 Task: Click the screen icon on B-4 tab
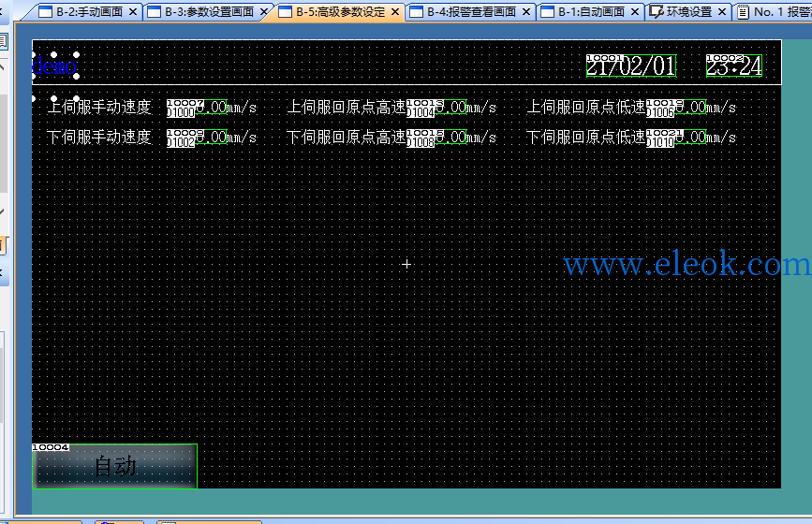pos(417,11)
